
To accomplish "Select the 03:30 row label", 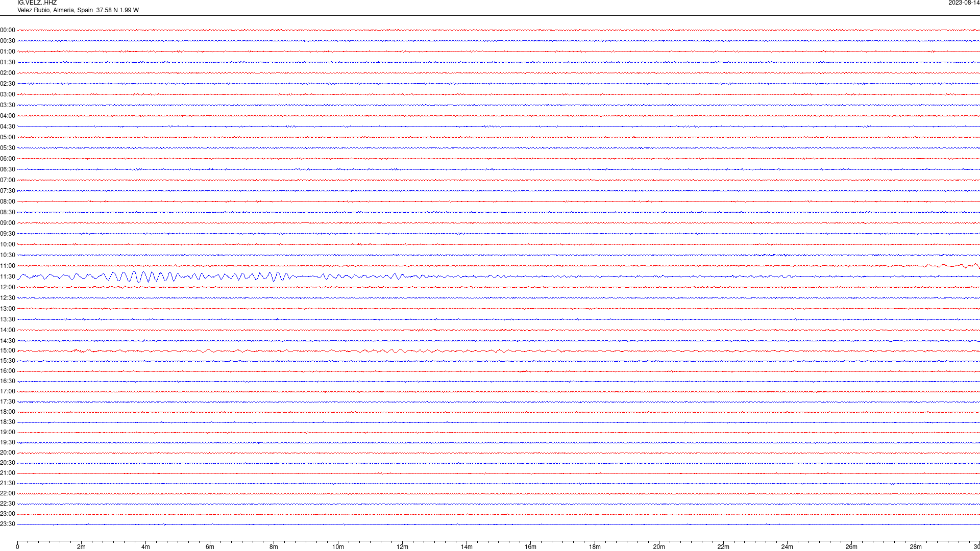I will click(x=8, y=105).
